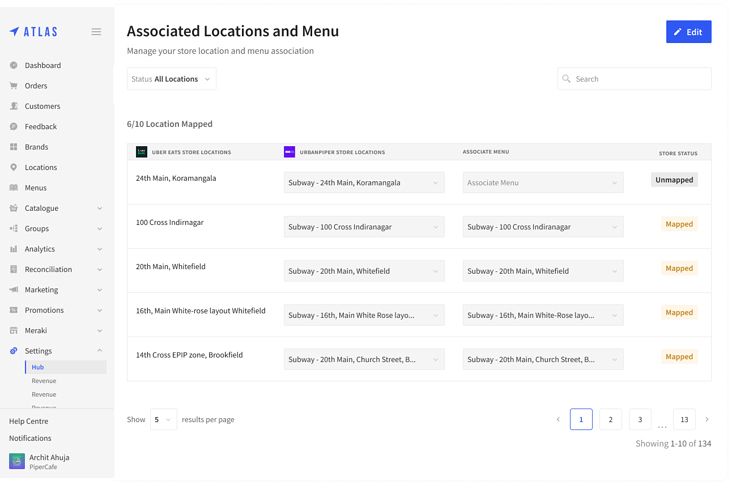Open the Feedback page
The width and height of the screenshot is (732, 485).
point(40,127)
